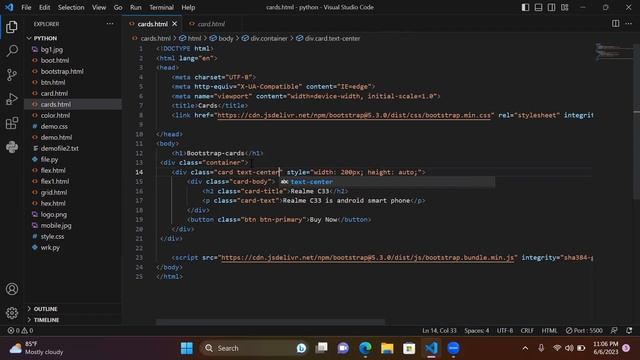Toggle the secondary side bar layout icon

[551, 7]
